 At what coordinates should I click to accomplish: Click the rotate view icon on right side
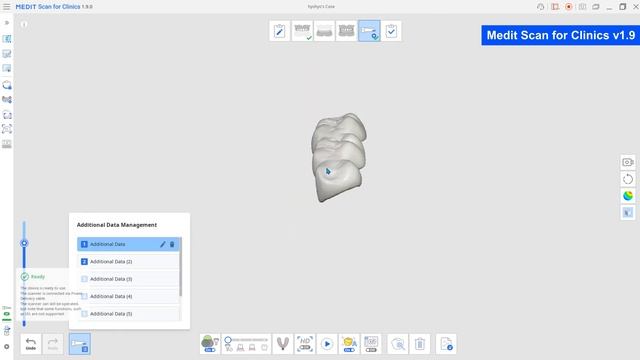coord(628,179)
